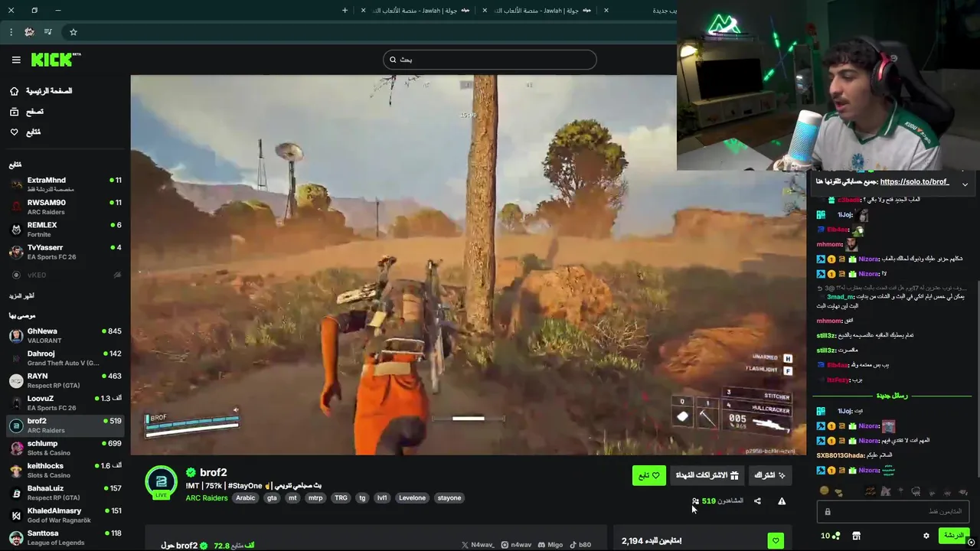Viewport: 980px width, 551px height.
Task: Open GhNewa VALORANT channel
Action: click(65, 335)
